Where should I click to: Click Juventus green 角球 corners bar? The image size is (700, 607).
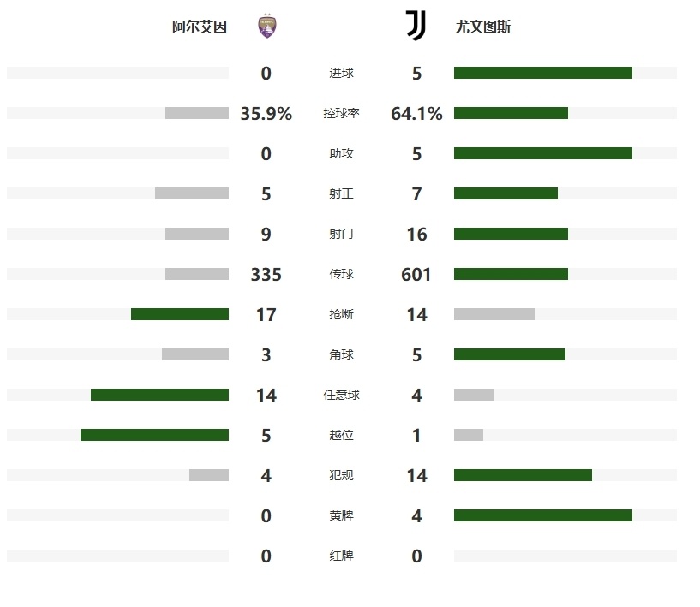[x=510, y=354]
